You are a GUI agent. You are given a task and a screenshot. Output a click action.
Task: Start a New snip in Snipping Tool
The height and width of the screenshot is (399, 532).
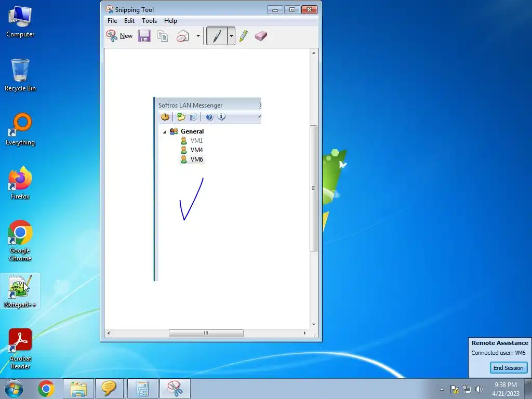pyautogui.click(x=119, y=36)
